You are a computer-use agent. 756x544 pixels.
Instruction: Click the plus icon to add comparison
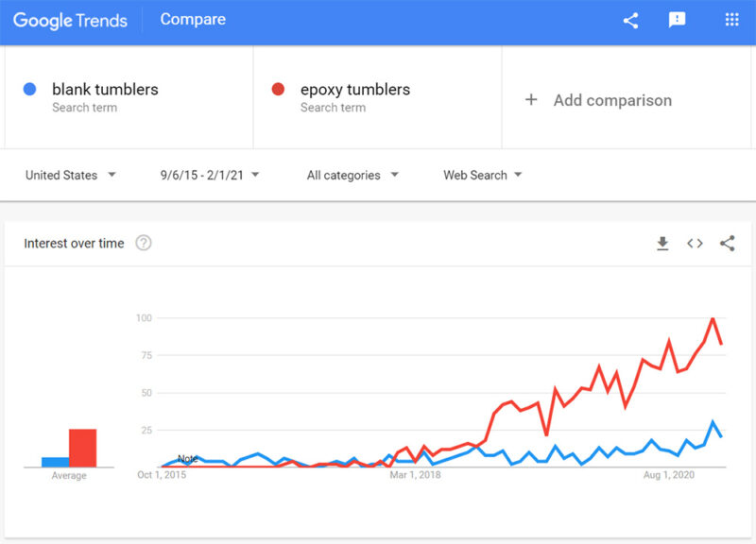point(531,99)
